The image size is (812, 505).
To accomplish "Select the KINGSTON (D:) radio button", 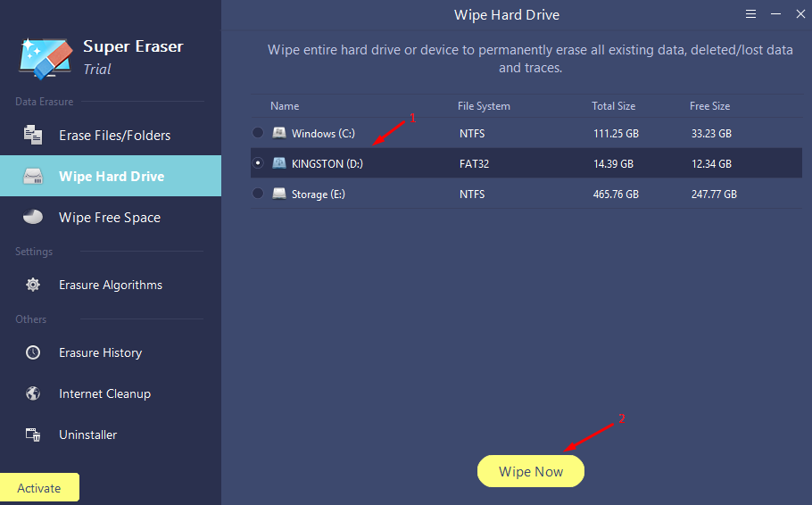I will coord(258,163).
